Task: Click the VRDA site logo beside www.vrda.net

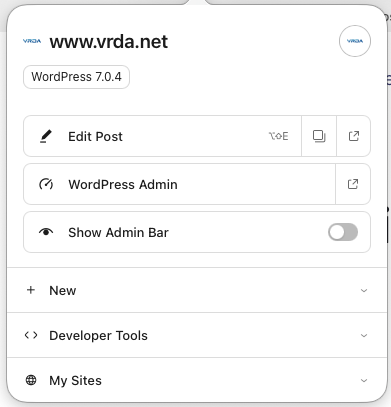Action: point(32,41)
